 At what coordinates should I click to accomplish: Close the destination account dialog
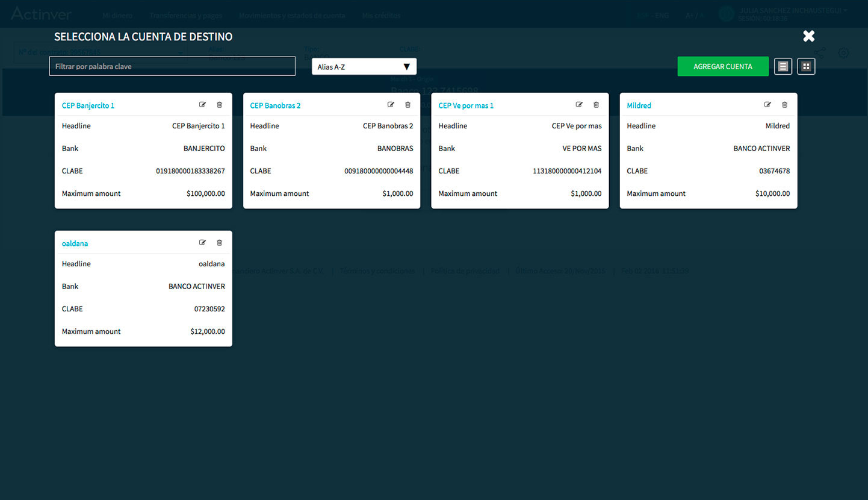[x=808, y=36]
